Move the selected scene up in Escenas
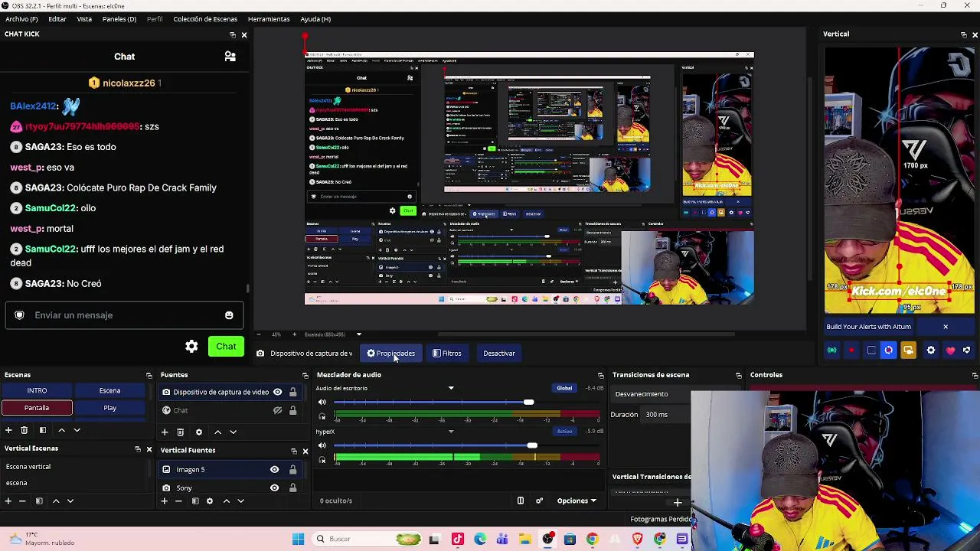Viewport: 980px width, 551px height. [61, 430]
